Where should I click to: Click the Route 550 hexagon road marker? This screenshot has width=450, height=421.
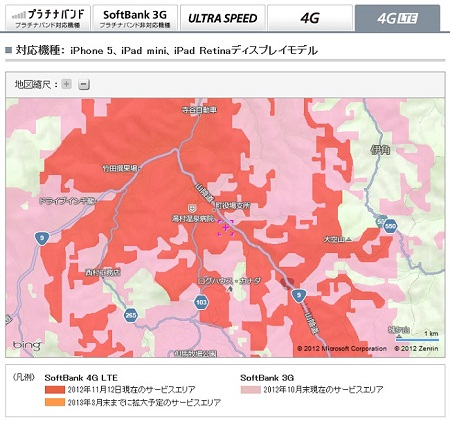390,227
